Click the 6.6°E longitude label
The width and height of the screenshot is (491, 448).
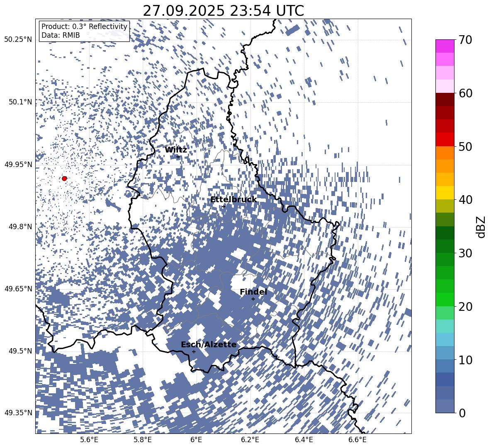point(357,440)
